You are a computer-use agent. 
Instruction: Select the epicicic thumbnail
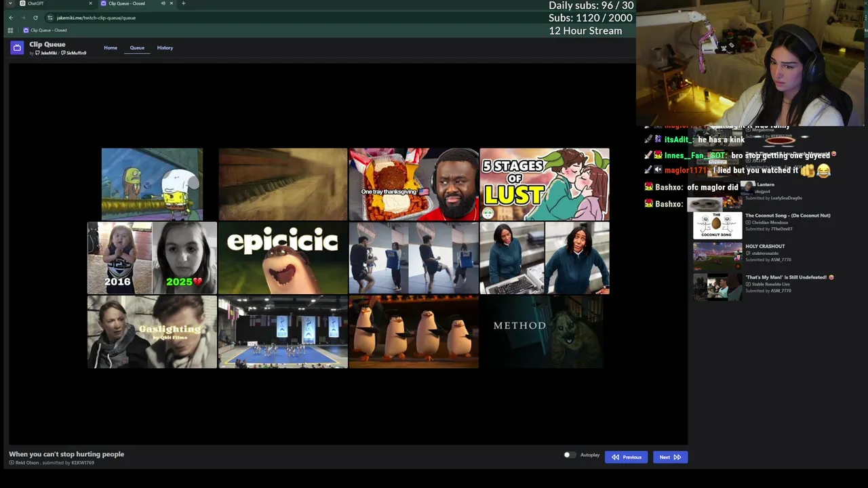(283, 258)
